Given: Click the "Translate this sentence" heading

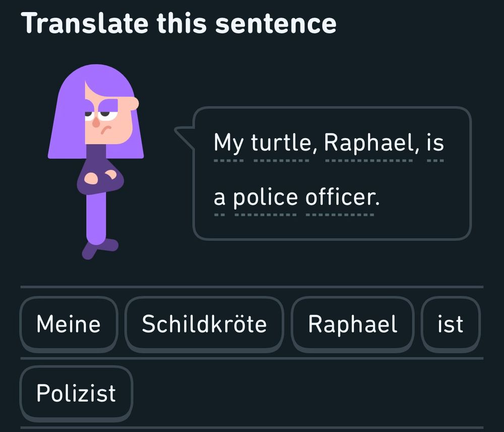Looking at the screenshot, I should (x=180, y=22).
